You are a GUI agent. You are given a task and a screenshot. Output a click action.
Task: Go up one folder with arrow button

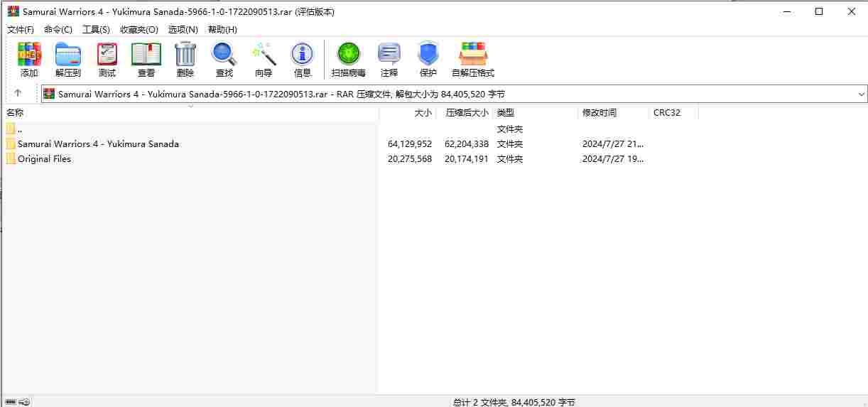18,93
